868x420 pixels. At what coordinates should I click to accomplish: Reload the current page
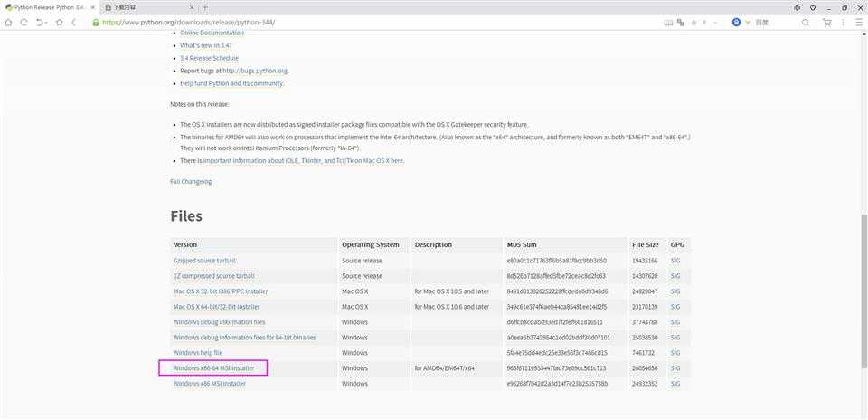[24, 23]
